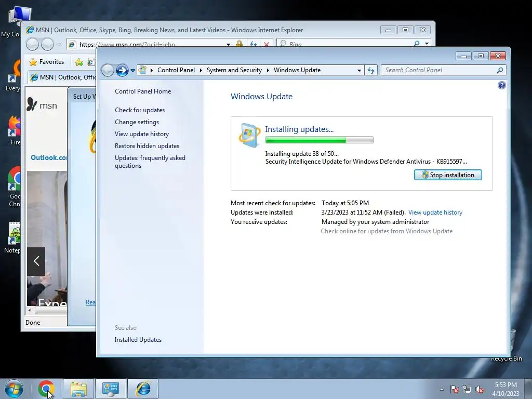Click the Refresh button next to address bar
Screen dimensions: 532x399
click(371, 70)
